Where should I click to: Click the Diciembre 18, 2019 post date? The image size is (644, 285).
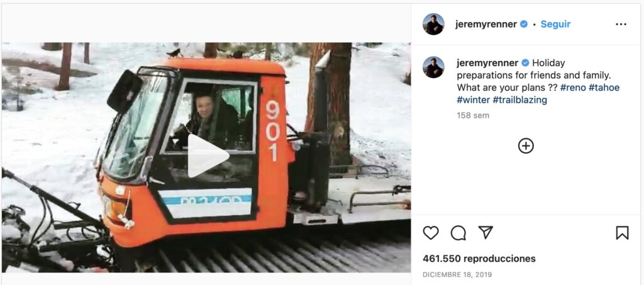tap(457, 275)
